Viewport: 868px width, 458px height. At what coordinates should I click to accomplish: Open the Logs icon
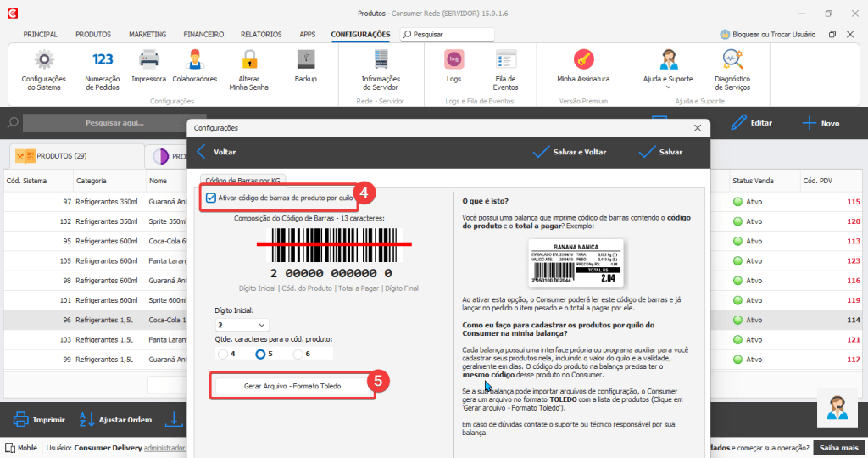point(453,62)
